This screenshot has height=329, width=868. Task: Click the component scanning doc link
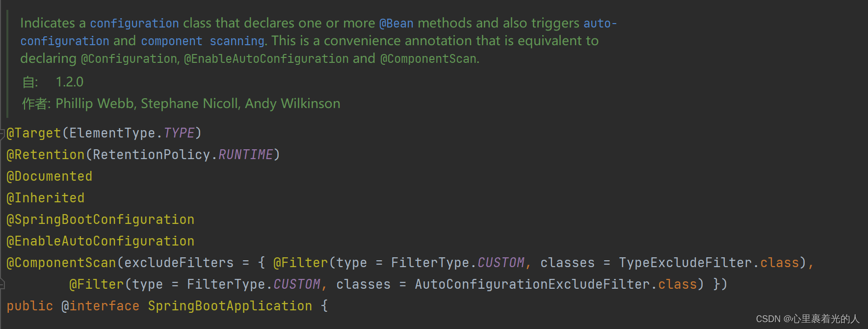pyautogui.click(x=203, y=41)
